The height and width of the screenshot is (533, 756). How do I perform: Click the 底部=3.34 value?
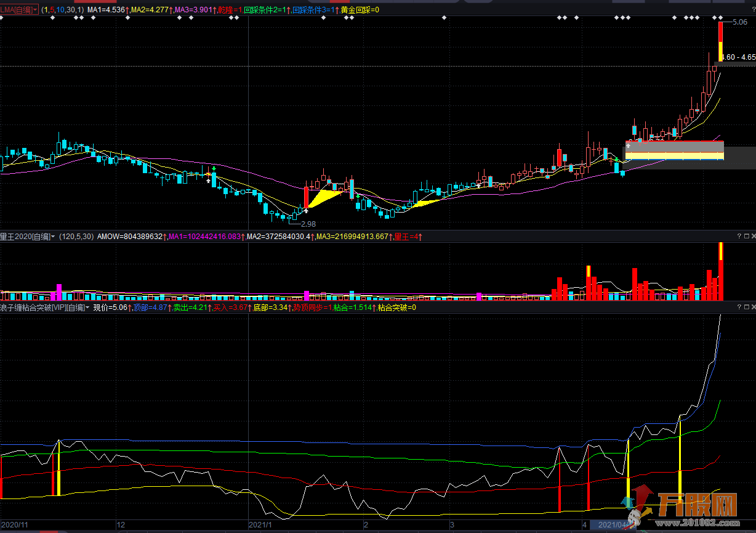click(271, 307)
